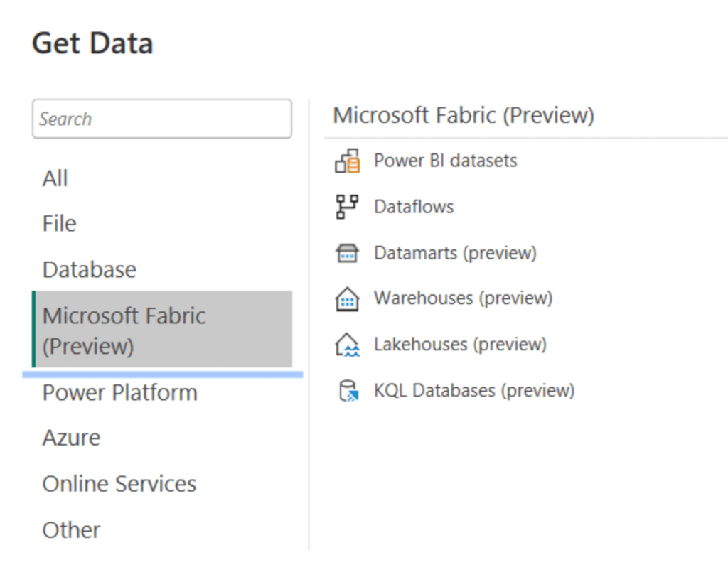The width and height of the screenshot is (728, 582).
Task: Click the Warehouses (preview) icon
Action: [348, 299]
